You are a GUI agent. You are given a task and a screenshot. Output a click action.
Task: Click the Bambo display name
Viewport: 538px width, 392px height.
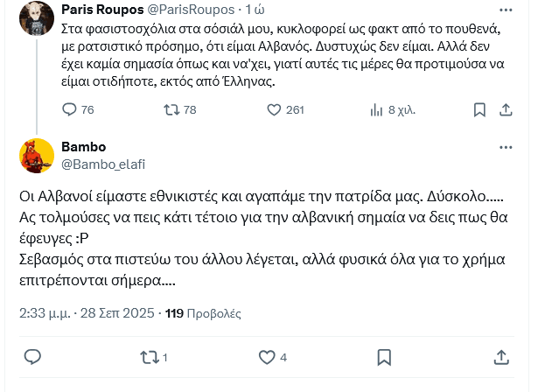pyautogui.click(x=83, y=146)
